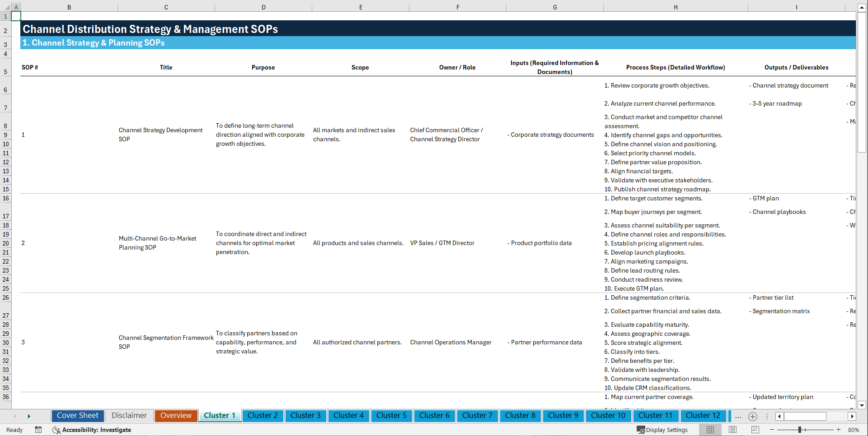The image size is (868, 436).
Task: Expand hidden sheet tabs via the ellipsis
Action: pyautogui.click(x=738, y=417)
